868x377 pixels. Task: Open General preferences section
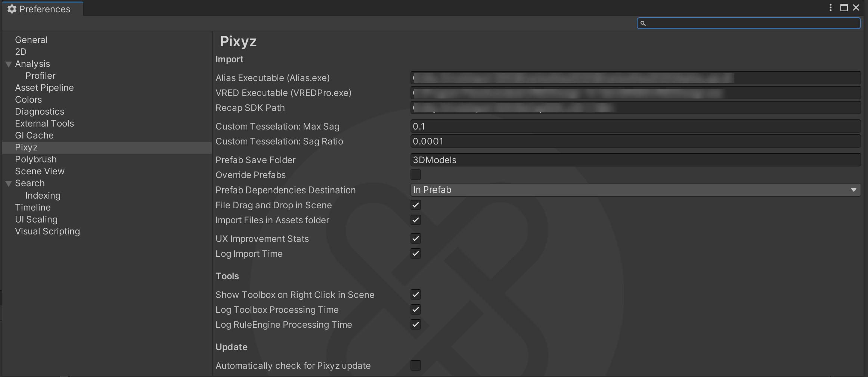click(31, 40)
